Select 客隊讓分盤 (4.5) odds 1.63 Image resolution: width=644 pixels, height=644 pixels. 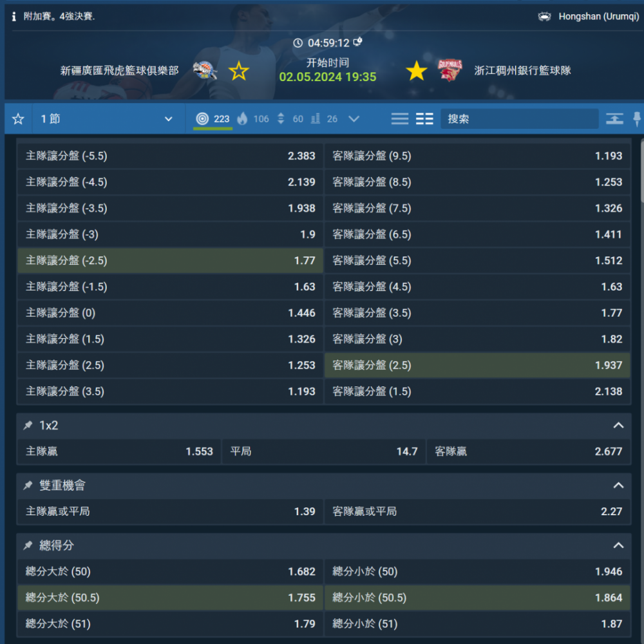tap(477, 287)
